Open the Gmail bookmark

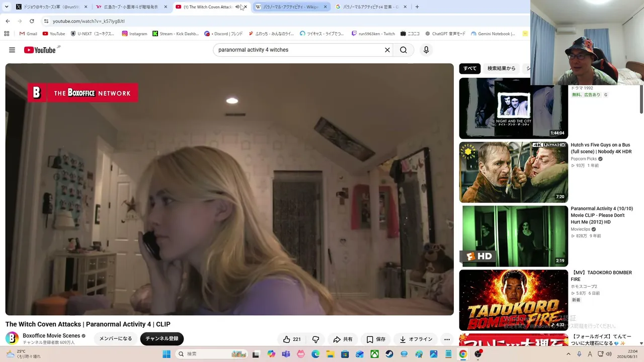pyautogui.click(x=28, y=34)
